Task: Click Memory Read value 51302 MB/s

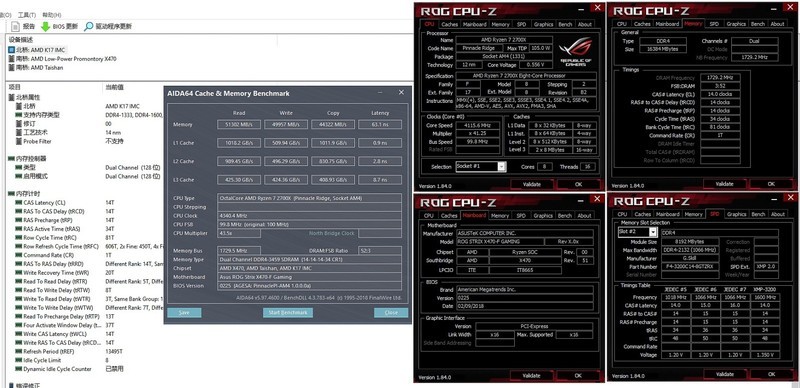Action: point(239,125)
